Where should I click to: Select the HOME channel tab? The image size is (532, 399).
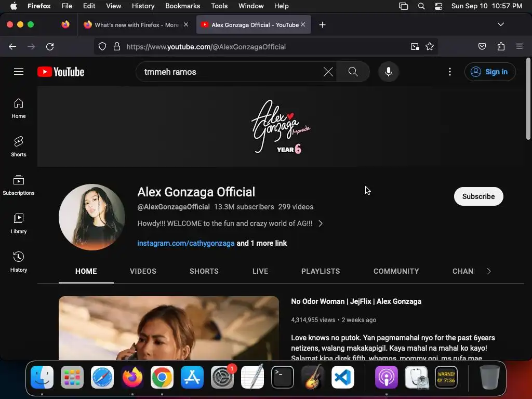pyautogui.click(x=86, y=271)
